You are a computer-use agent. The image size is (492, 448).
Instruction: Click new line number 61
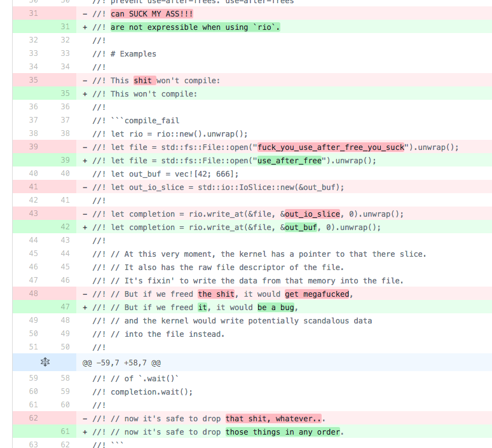[65, 431]
